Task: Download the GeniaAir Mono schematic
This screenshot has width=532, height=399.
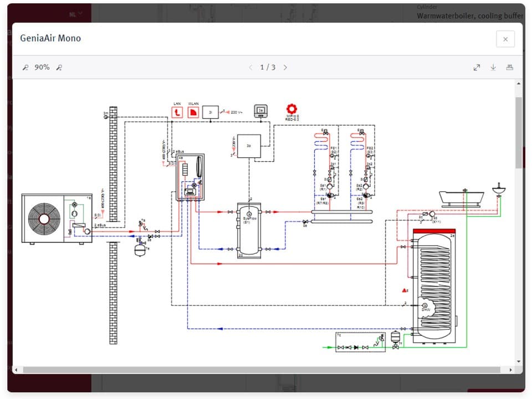Action: click(493, 68)
